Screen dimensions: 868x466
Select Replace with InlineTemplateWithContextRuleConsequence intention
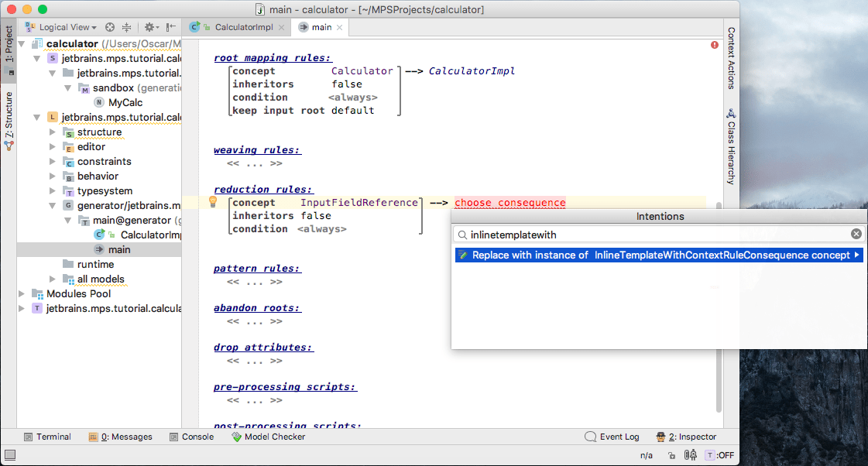click(x=658, y=255)
